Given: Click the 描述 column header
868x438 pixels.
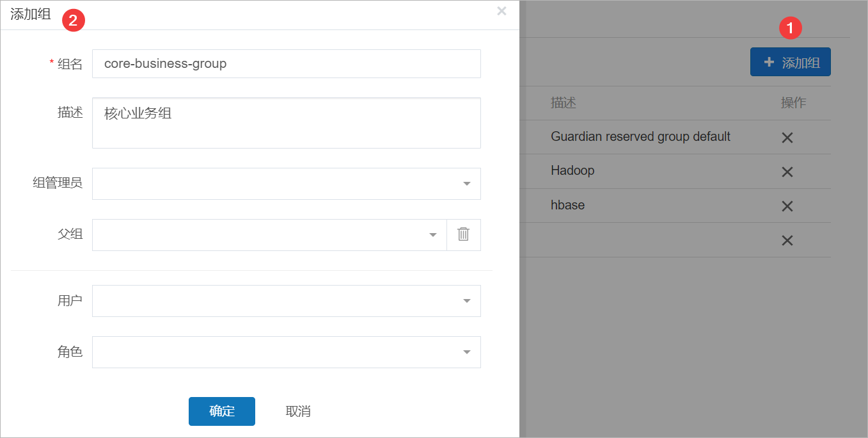Looking at the screenshot, I should tap(564, 103).
